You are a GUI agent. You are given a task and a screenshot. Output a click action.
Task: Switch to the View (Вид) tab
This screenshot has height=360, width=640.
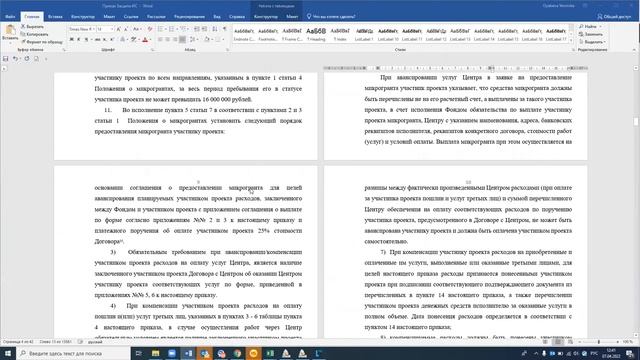click(217, 17)
